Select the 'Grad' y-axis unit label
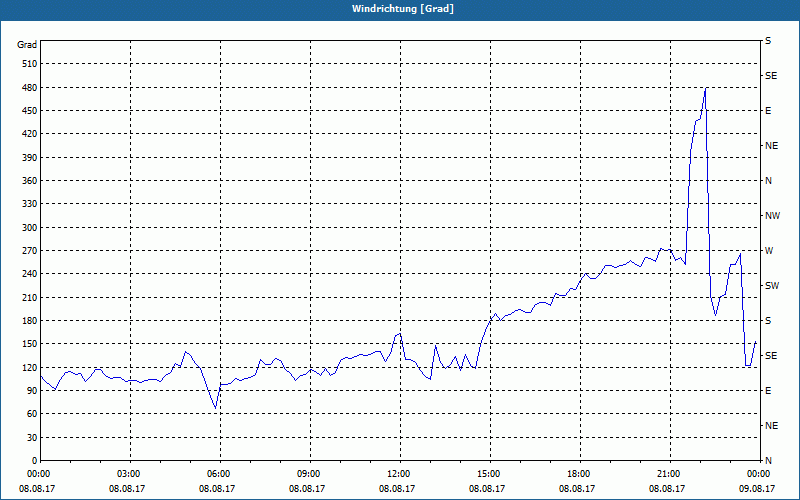Viewport: 800px width, 500px height. pyautogui.click(x=27, y=45)
